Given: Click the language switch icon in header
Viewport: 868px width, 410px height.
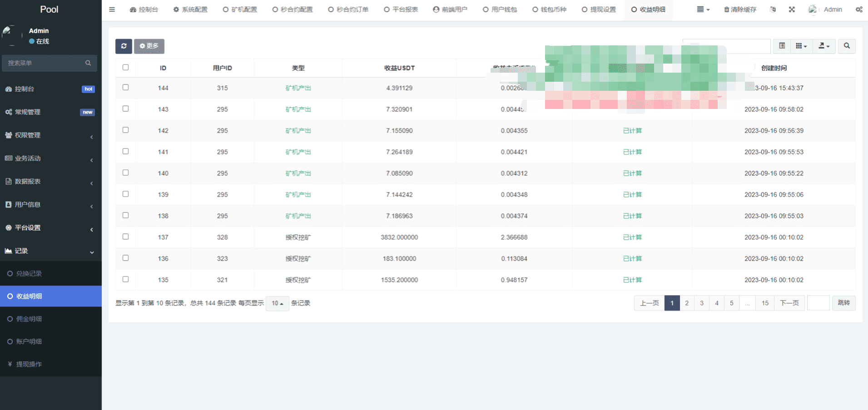Looking at the screenshot, I should click(x=773, y=10).
